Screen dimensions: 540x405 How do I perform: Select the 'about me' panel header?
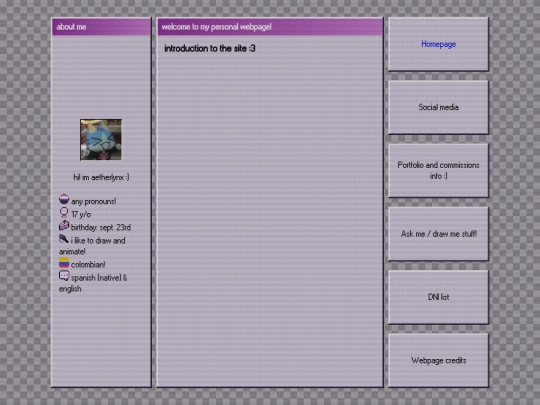[101, 27]
